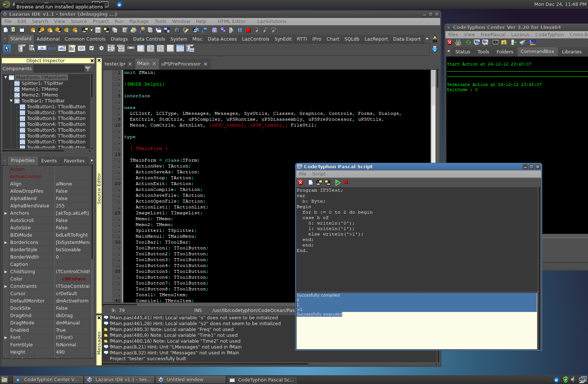Pick the TMemo component from palette
Image resolution: width=588 pixels, height=384 pixels.
[72, 48]
